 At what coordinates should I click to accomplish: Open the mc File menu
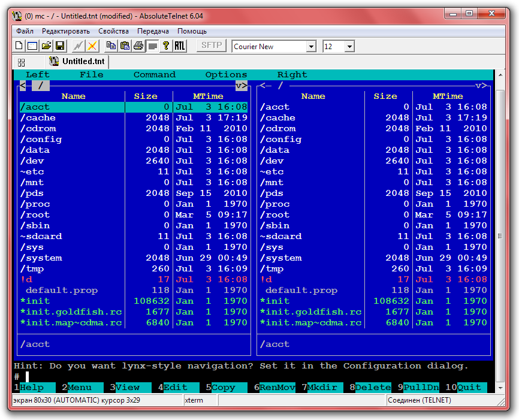coord(91,75)
